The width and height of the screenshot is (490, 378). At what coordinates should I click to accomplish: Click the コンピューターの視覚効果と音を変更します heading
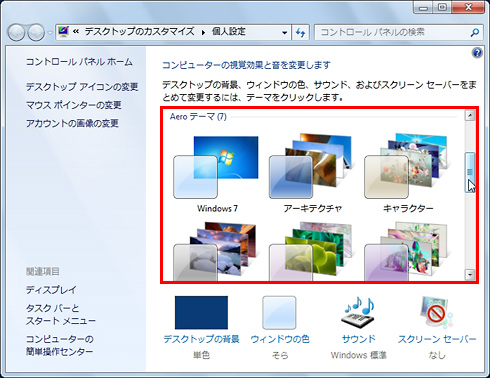pyautogui.click(x=246, y=65)
